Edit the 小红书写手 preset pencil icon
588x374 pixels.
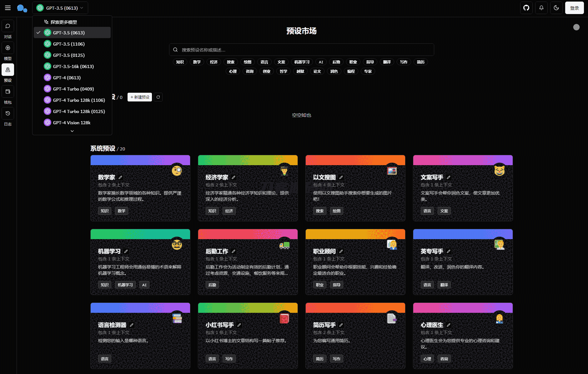239,325
